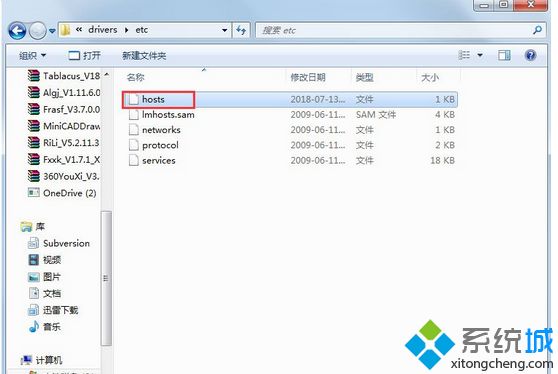Click the Refresh button
The width and height of the screenshot is (558, 374).
click(241, 30)
